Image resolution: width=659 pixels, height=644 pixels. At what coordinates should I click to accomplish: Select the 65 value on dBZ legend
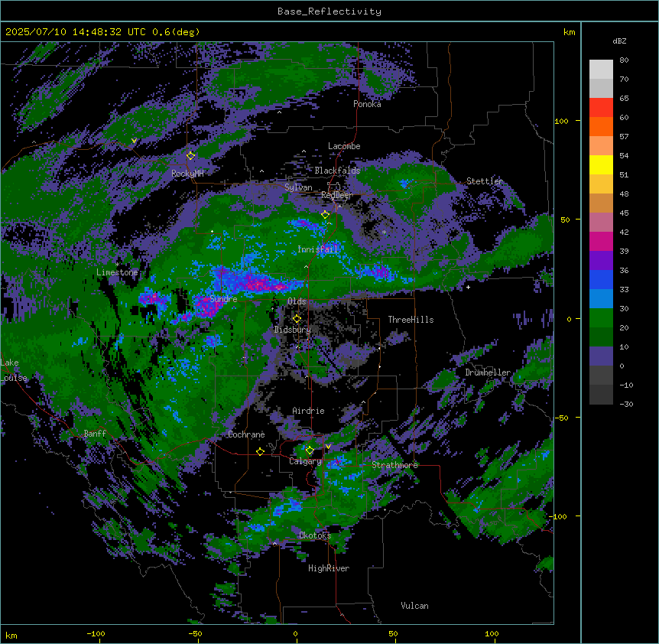[x=624, y=99]
